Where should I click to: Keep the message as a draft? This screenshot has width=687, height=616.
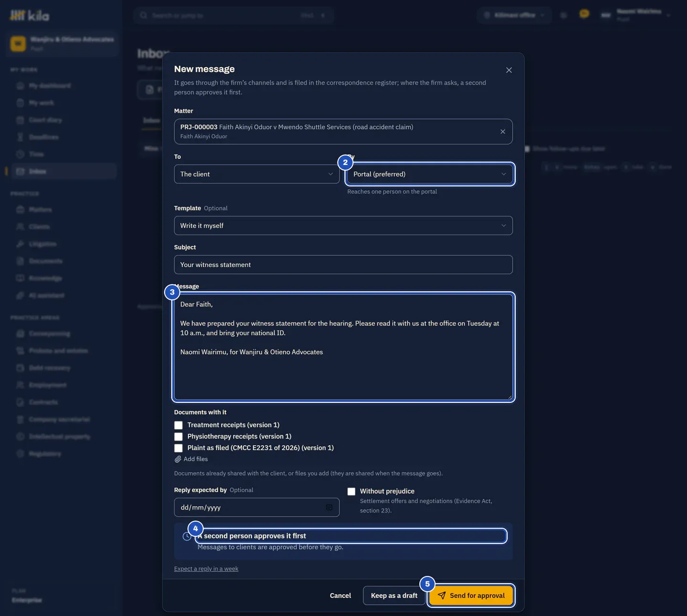[394, 595]
